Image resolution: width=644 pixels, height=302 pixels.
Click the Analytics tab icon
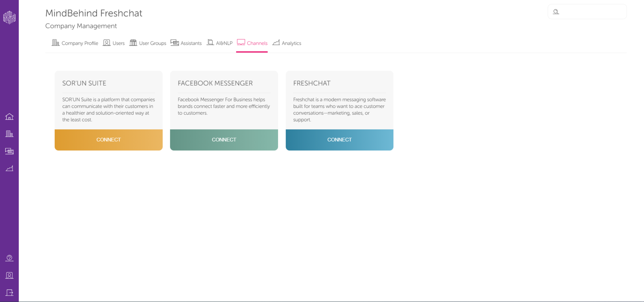point(276,43)
